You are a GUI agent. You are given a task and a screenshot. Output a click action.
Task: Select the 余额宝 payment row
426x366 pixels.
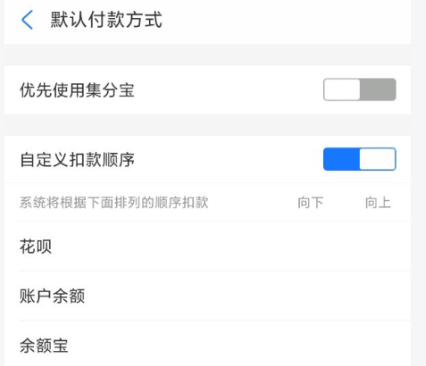(207, 344)
